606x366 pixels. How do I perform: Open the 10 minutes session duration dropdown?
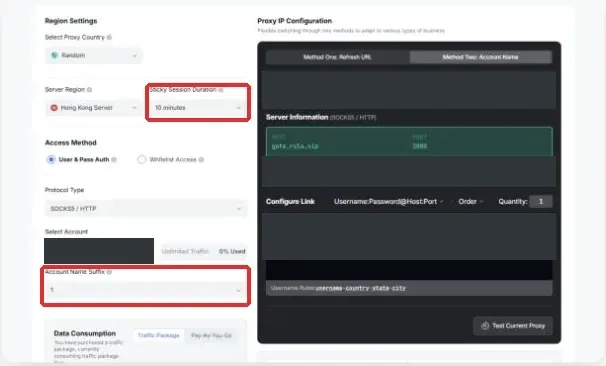pyautogui.click(x=197, y=108)
